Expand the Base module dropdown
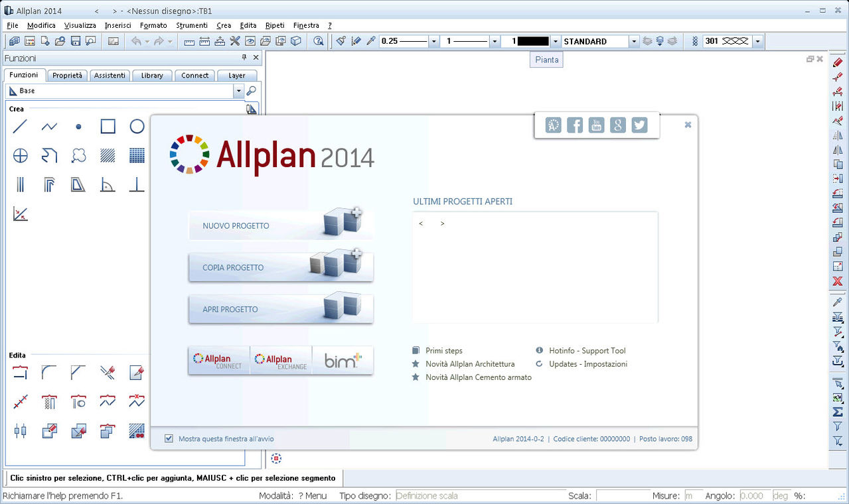 (x=238, y=91)
